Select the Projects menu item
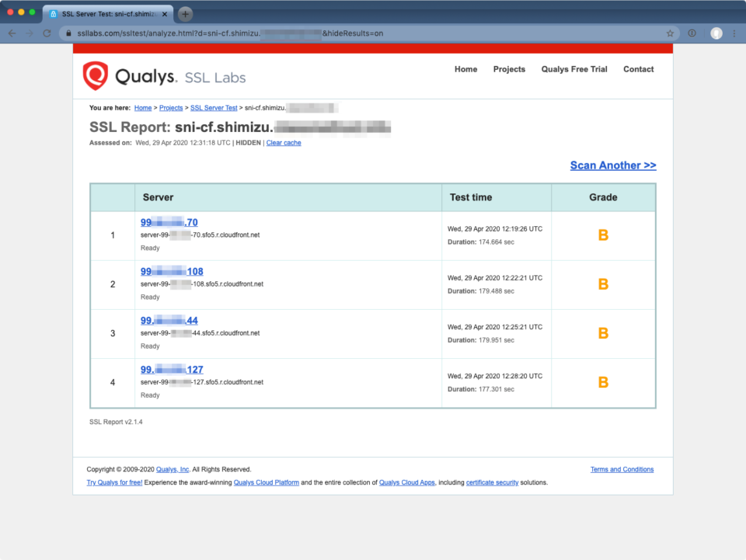 509,69
